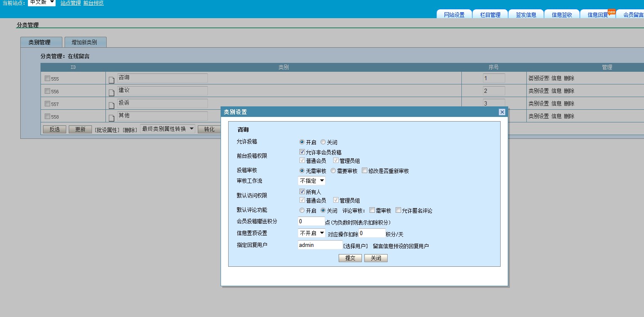Select 关闭 radio for 允许投稿
Viewport: 644px width, 317px height.
pyautogui.click(x=323, y=142)
